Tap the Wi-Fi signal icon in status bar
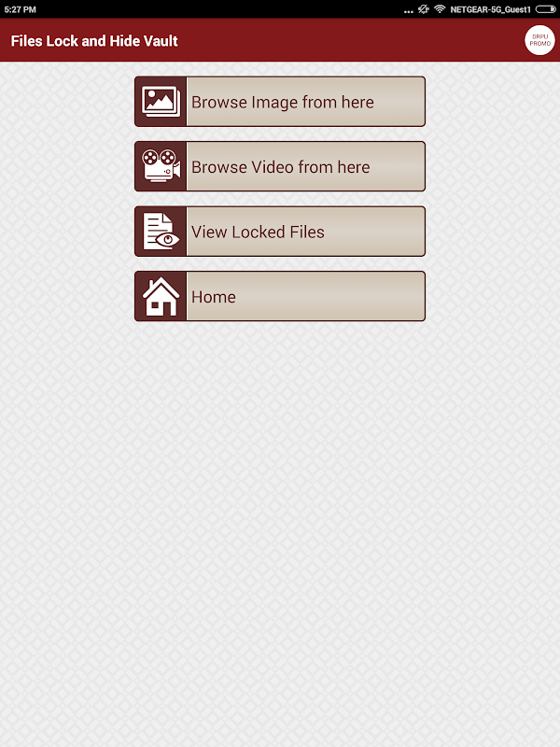Viewport: 560px width, 747px height. pos(440,9)
